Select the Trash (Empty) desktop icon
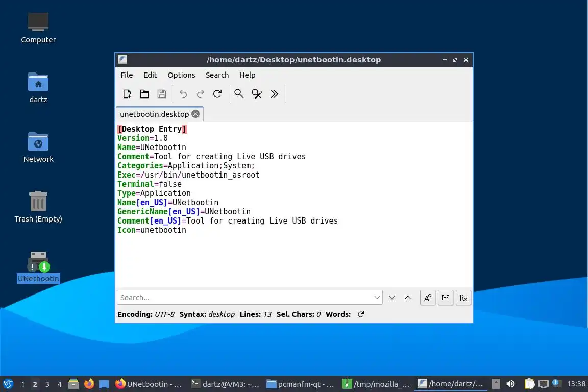 coord(38,207)
